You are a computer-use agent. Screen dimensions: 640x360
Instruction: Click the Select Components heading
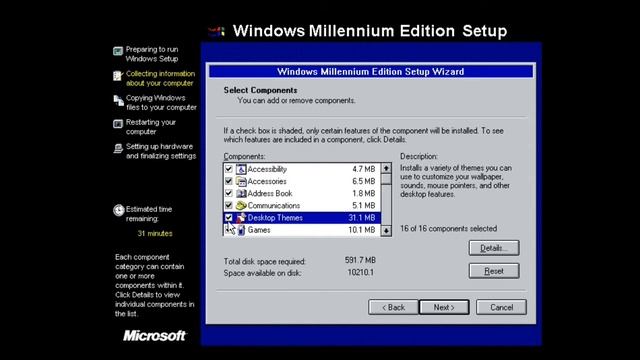260,90
